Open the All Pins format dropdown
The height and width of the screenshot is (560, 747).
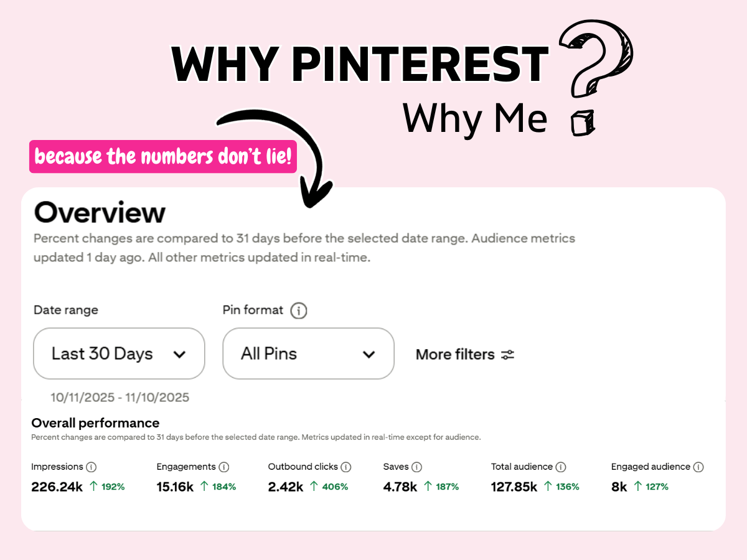[x=308, y=353]
